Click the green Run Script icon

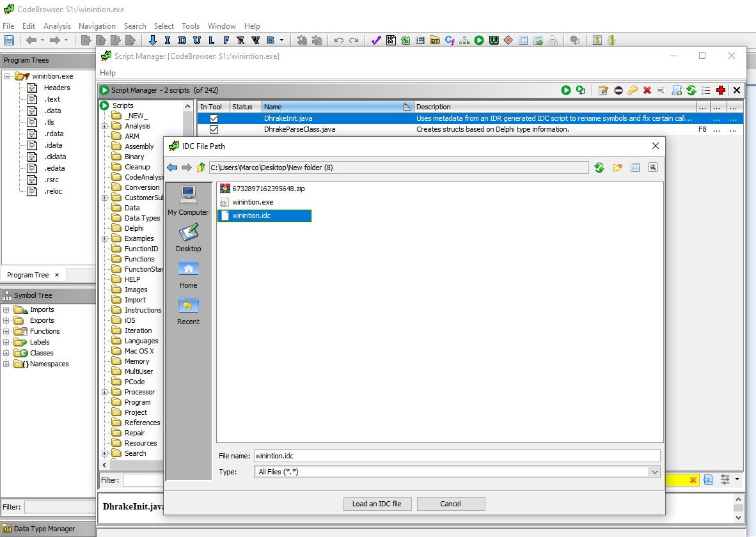coord(565,90)
